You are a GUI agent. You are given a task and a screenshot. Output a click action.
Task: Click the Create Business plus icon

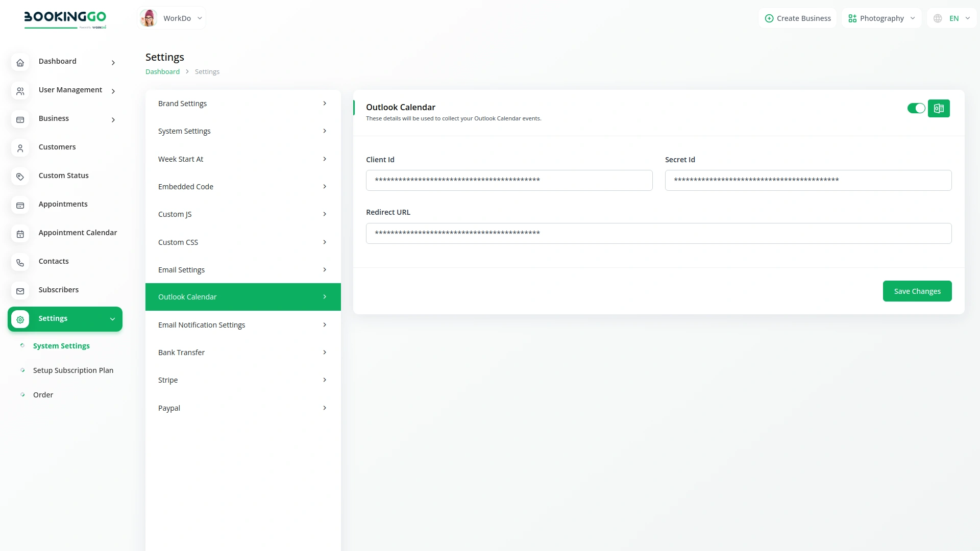[x=769, y=18]
